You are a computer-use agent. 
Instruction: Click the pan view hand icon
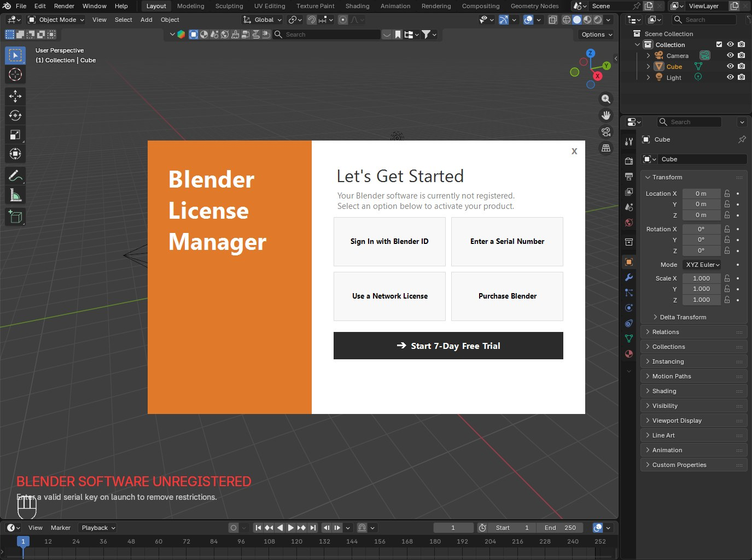[x=606, y=115]
